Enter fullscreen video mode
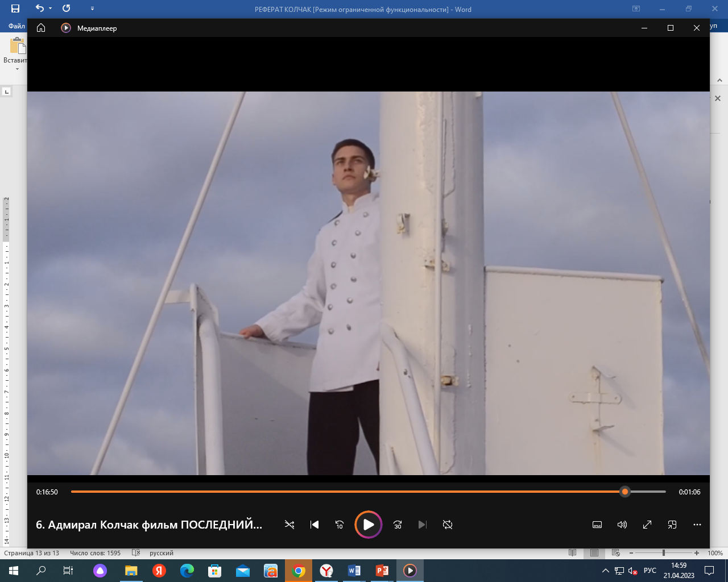This screenshot has width=728, height=582. pos(647,525)
